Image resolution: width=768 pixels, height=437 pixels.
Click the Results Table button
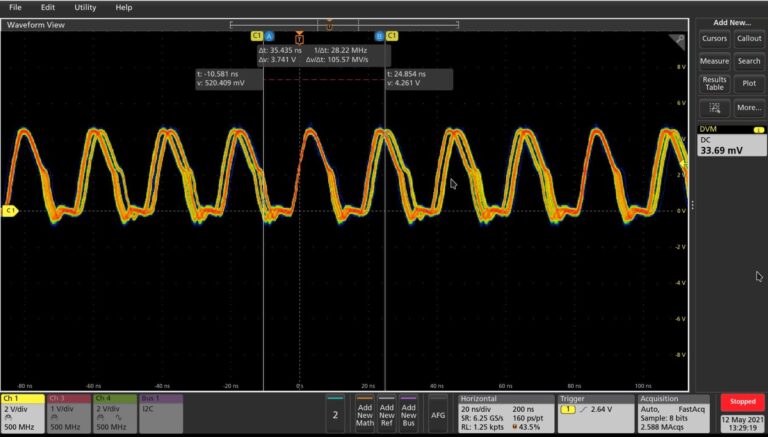714,84
